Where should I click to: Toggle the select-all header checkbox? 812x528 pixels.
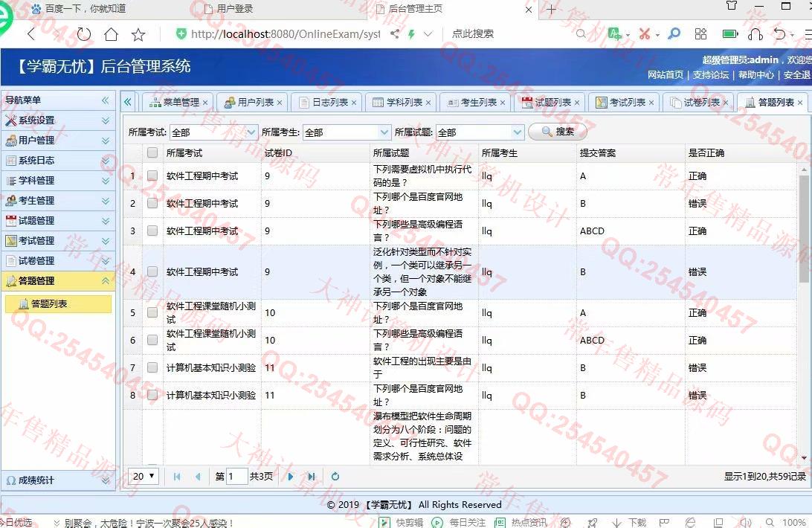point(152,152)
